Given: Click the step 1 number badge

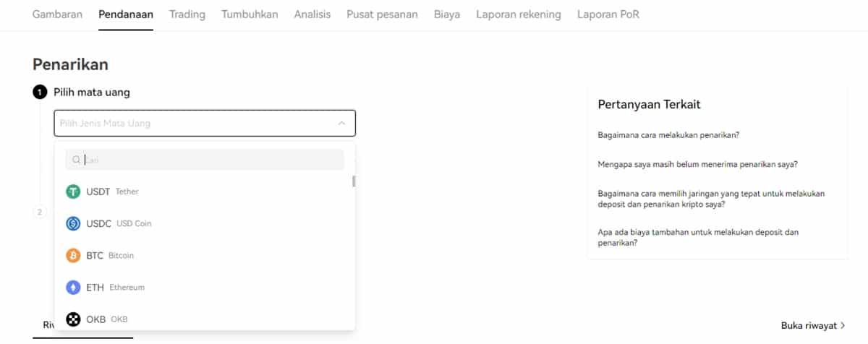Looking at the screenshot, I should coord(39,93).
